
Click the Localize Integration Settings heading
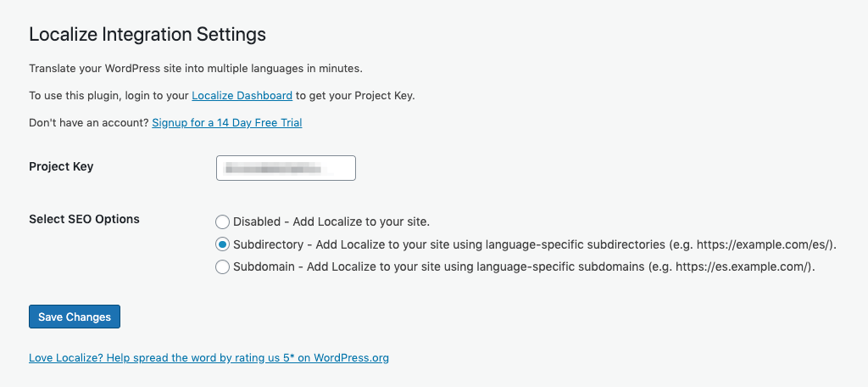point(147,35)
